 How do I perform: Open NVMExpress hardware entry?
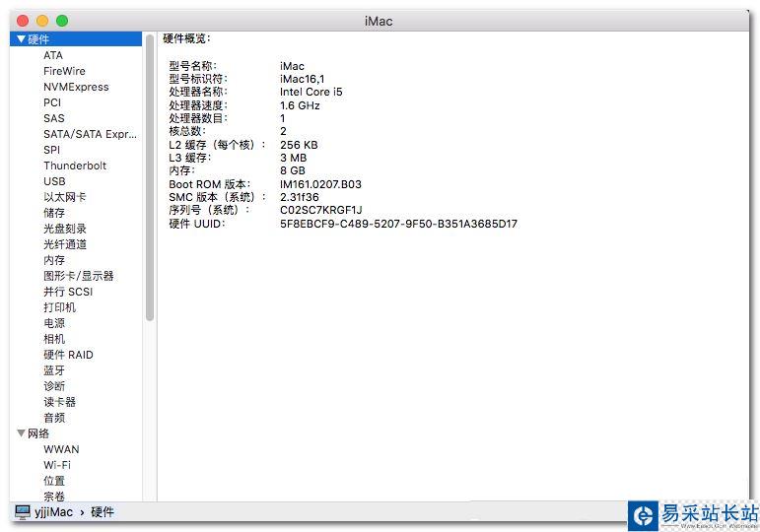(76, 87)
